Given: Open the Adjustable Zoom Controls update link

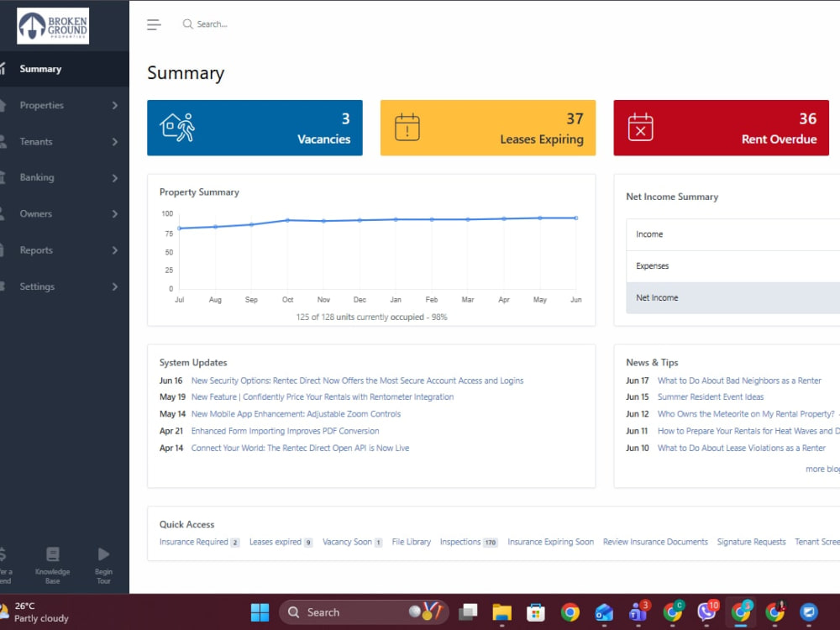Looking at the screenshot, I should [x=296, y=414].
